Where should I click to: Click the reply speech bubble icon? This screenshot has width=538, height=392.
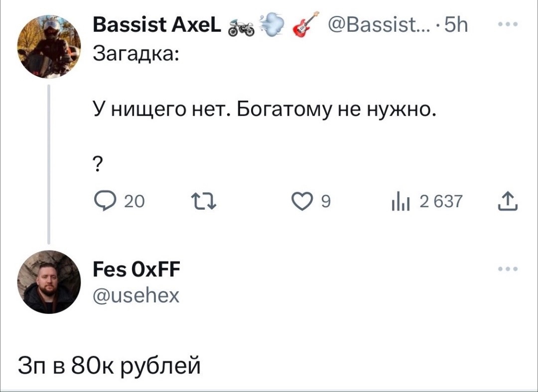click(x=104, y=202)
